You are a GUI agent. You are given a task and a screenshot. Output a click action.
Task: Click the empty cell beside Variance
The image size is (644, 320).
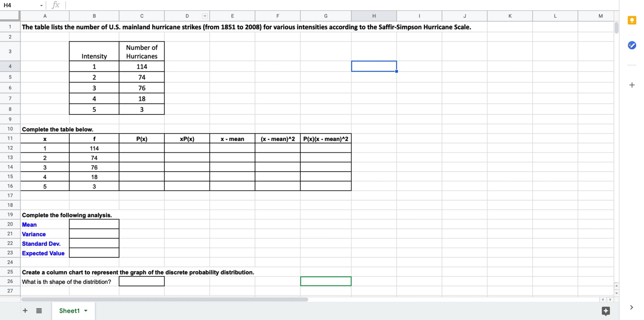click(94, 234)
